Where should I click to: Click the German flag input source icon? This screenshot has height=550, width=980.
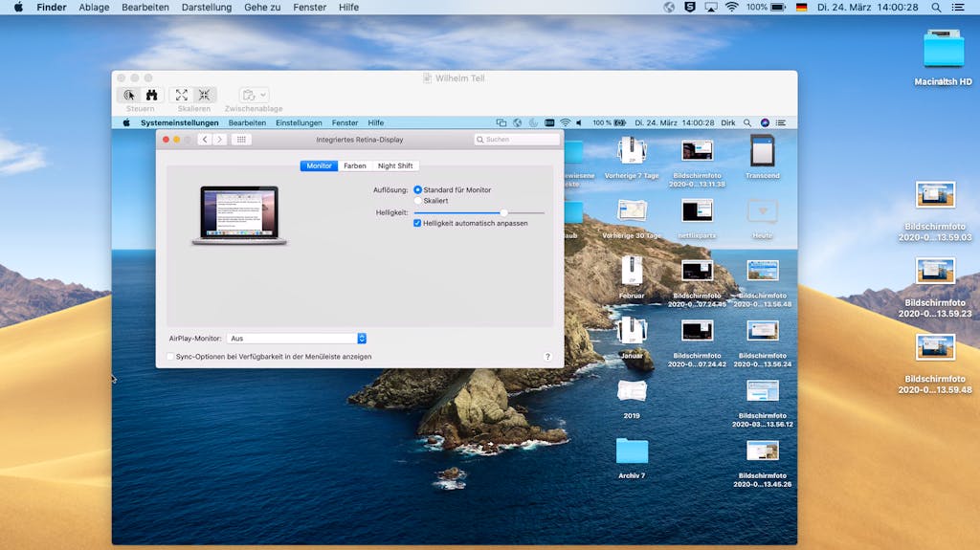[x=801, y=8]
